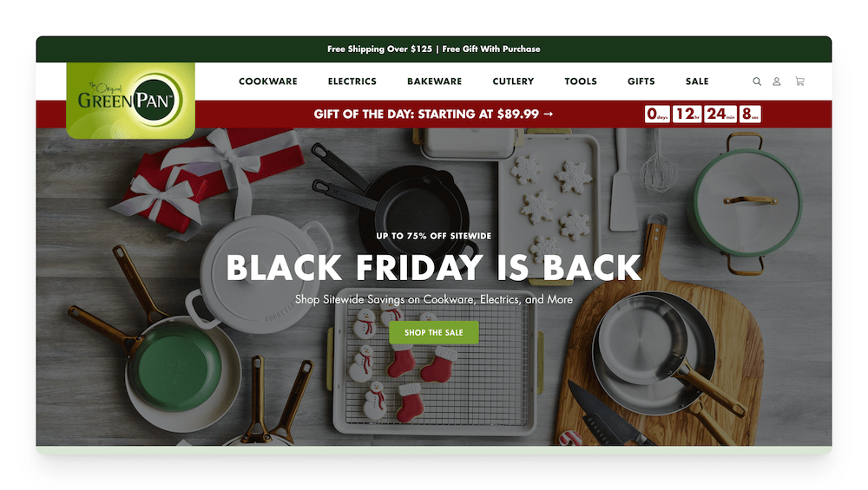Open the Cutlery menu
The image size is (868, 490).
[513, 82]
